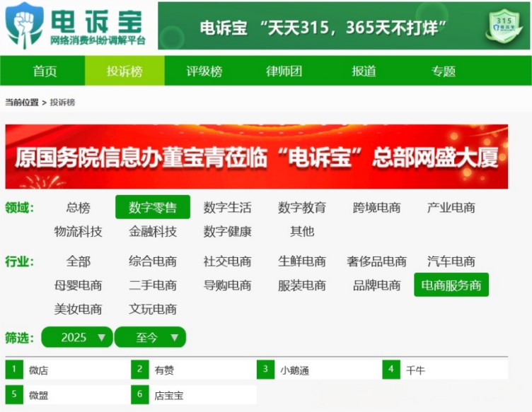532x412 pixels.
Task: Open the 律师团 navigation item
Action: 284,71
